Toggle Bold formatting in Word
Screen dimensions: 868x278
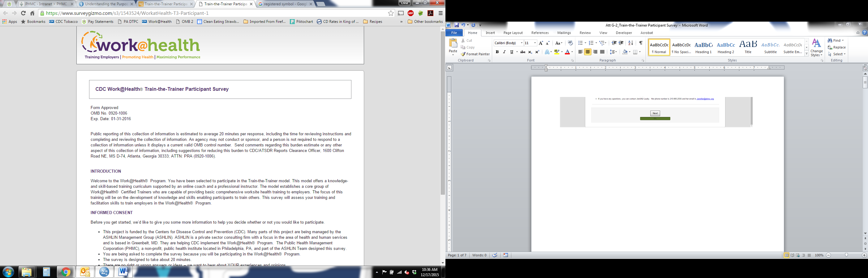tap(497, 52)
